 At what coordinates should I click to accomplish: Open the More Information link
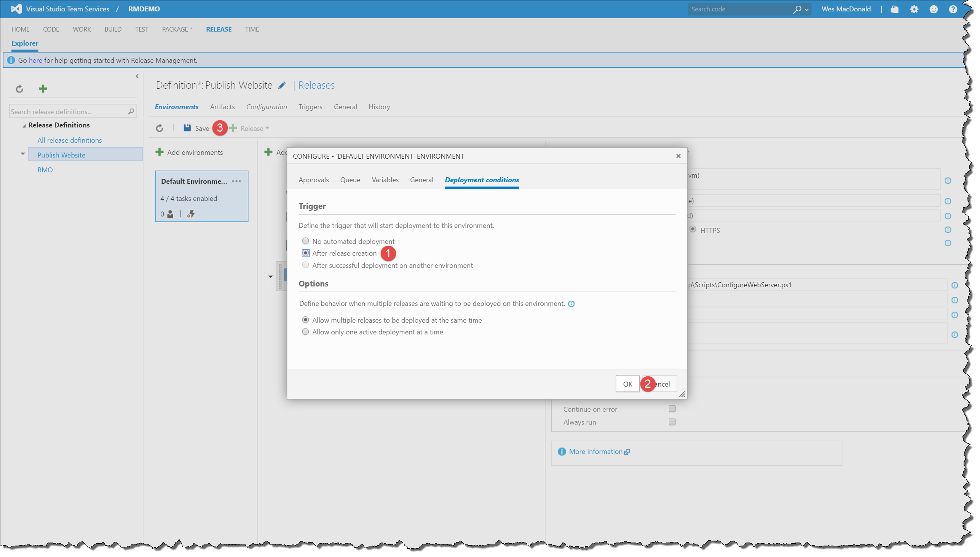pyautogui.click(x=596, y=451)
